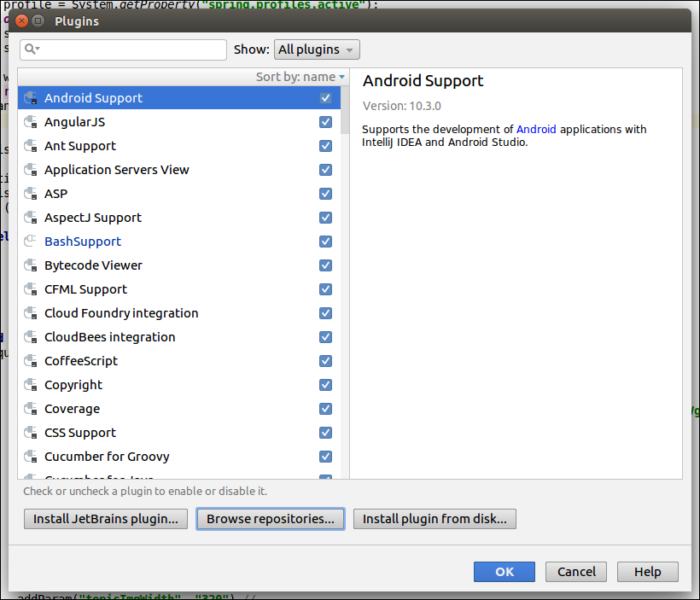The height and width of the screenshot is (600, 700).
Task: Click the Android Support plugin icon
Action: point(31,98)
